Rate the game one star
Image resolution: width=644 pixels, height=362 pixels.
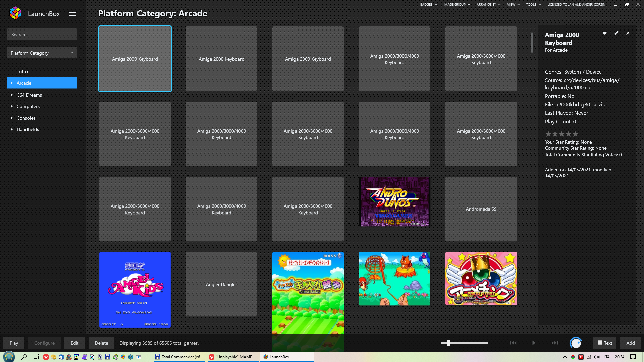pos(548,134)
